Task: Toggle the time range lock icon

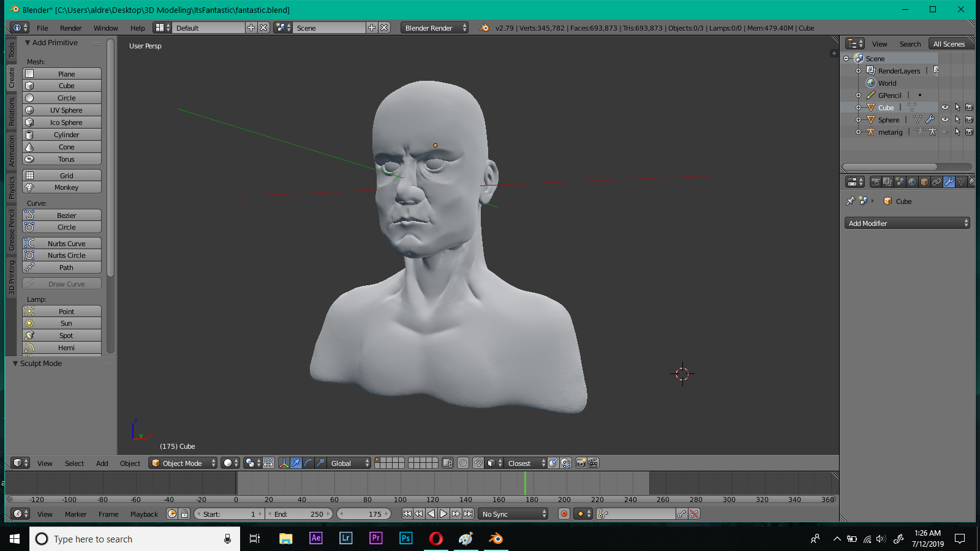Action: point(184,514)
